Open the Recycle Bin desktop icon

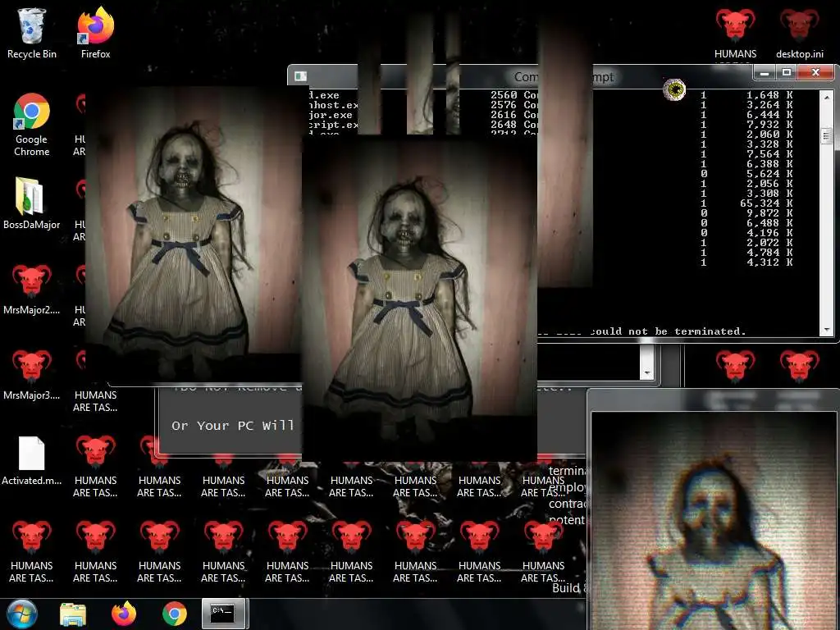[x=32, y=33]
